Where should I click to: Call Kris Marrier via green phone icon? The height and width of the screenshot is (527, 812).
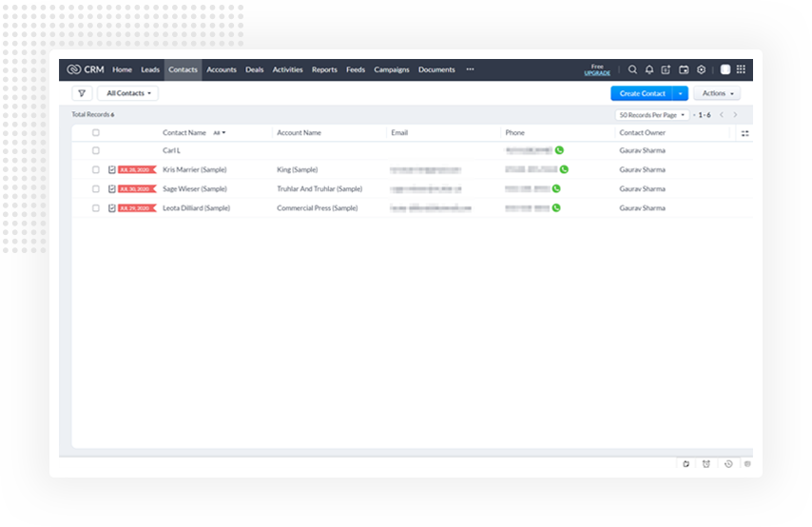click(564, 169)
